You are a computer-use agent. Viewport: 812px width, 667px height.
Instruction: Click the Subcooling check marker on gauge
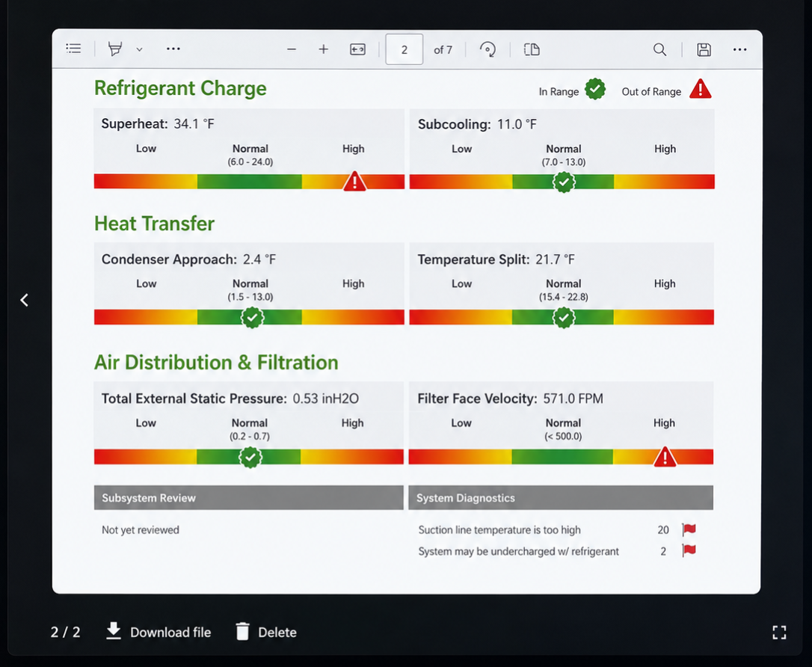click(564, 182)
